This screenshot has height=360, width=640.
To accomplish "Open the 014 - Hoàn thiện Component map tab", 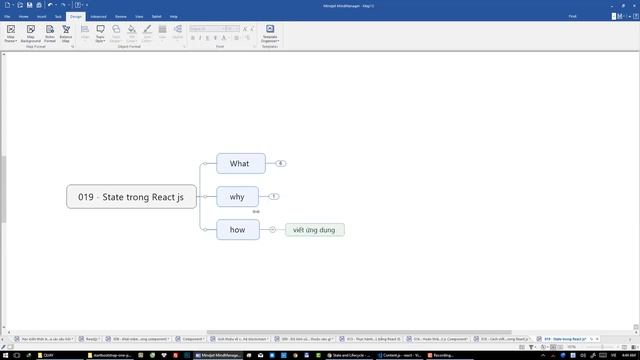I will pyautogui.click(x=437, y=339).
